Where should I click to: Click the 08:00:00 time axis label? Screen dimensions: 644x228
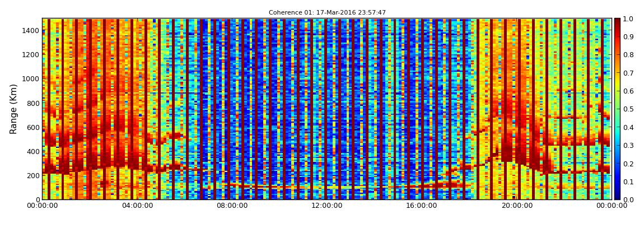tap(232, 206)
